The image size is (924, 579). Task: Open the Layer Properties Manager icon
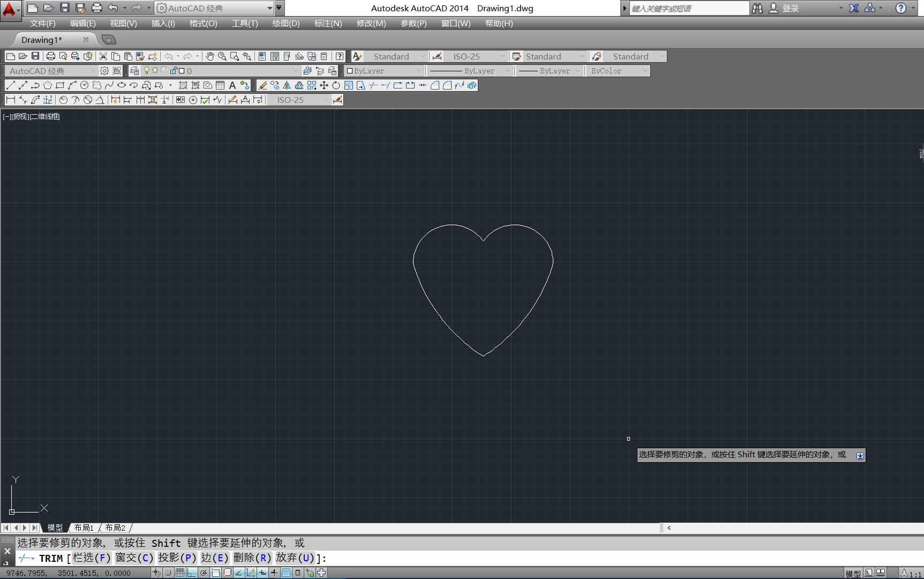pos(134,71)
